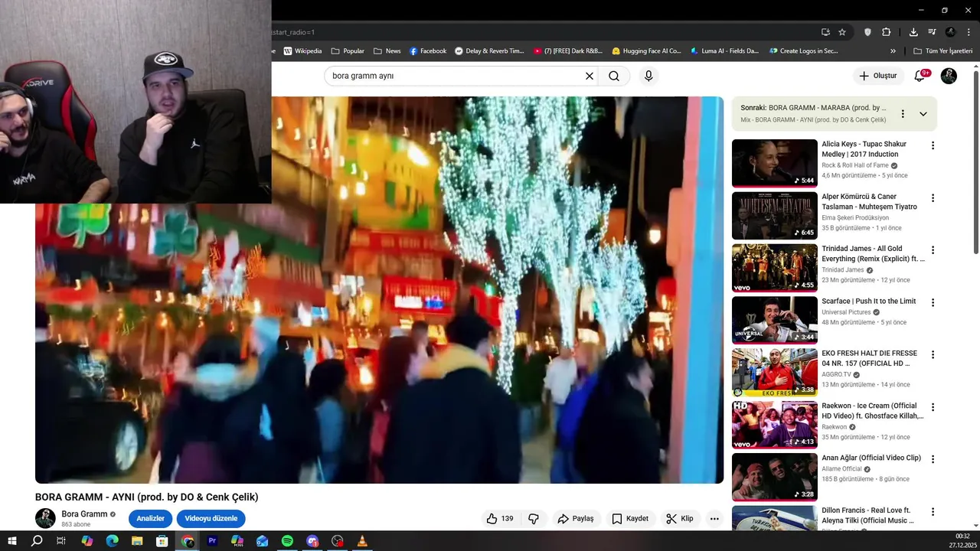
Task: Click install app icon in address bar
Action: pos(825,32)
